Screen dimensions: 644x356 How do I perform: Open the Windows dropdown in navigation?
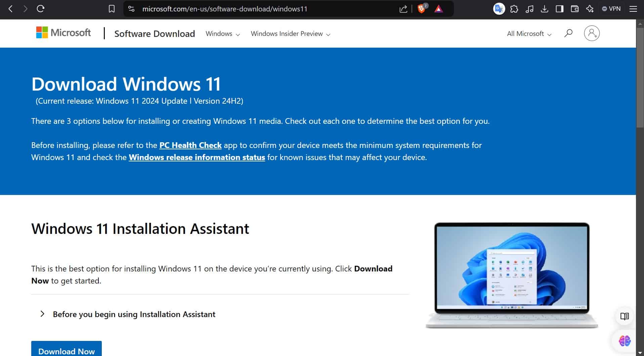pos(222,34)
